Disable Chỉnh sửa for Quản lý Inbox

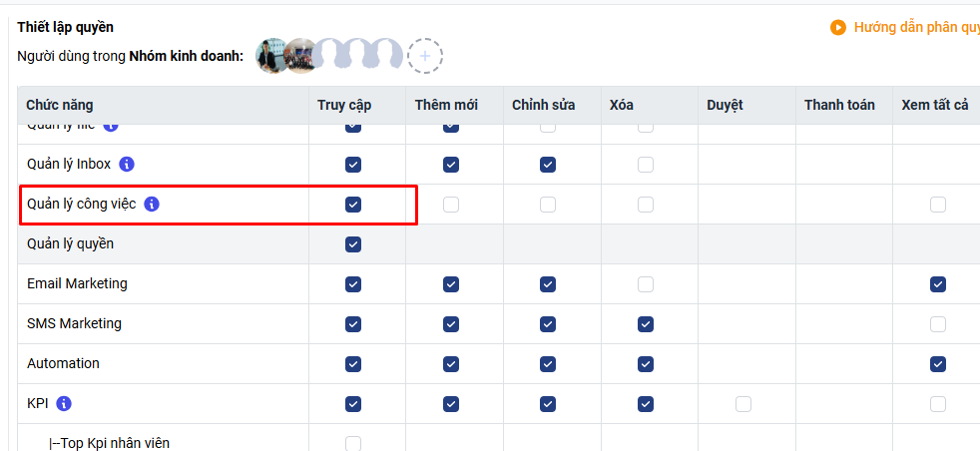(548, 165)
